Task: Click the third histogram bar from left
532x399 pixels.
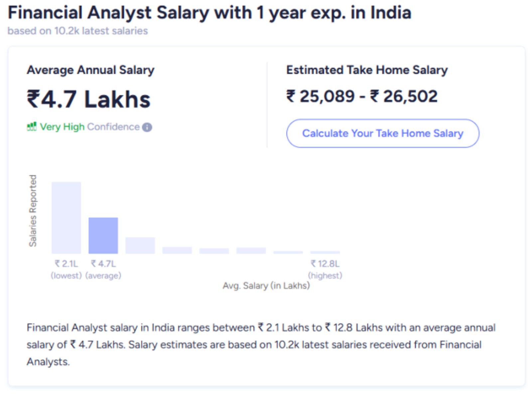Action: 140,245
